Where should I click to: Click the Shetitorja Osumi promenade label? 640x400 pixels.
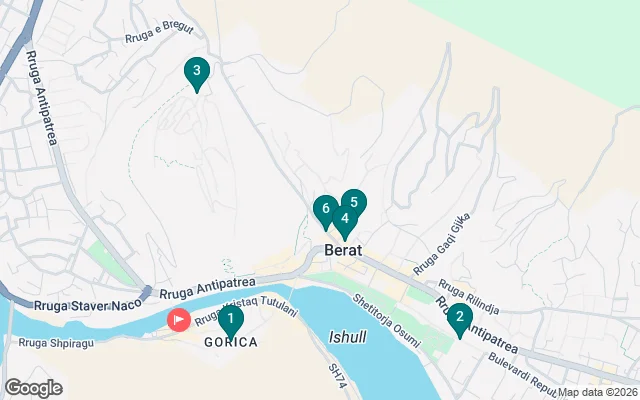(x=386, y=321)
